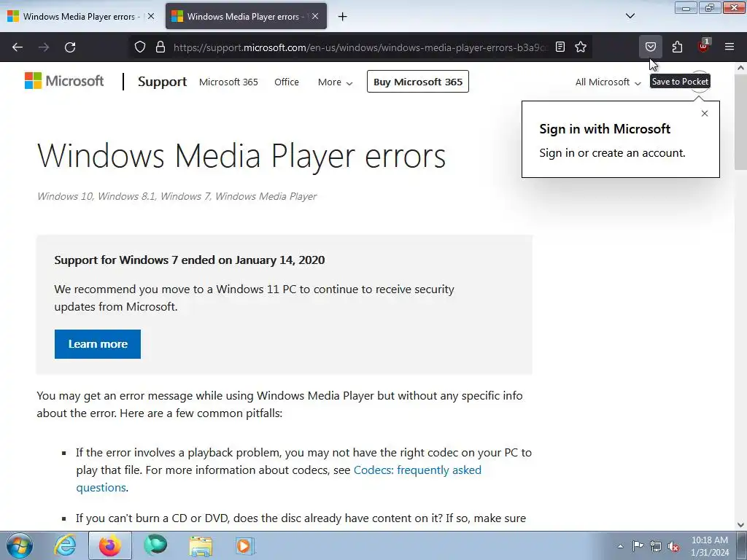Close the active Windows Media Player errors tab
This screenshot has width=747, height=560.
(x=315, y=16)
